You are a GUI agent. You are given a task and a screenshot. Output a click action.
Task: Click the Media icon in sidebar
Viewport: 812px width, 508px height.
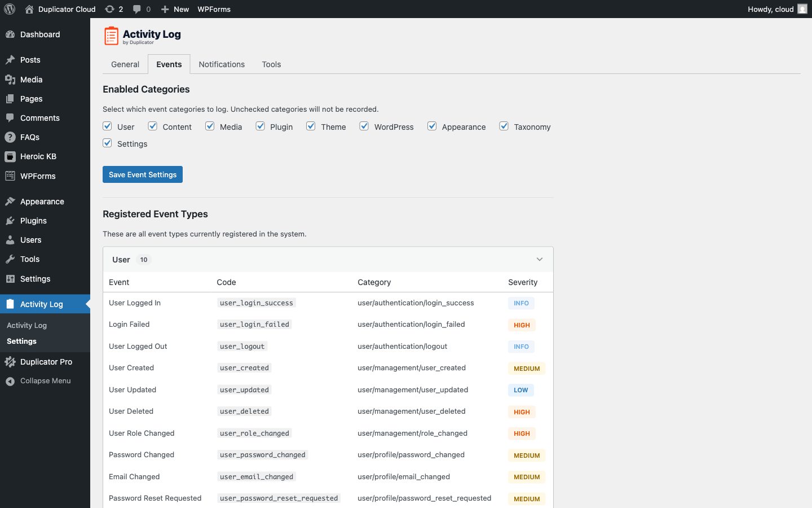(x=10, y=80)
